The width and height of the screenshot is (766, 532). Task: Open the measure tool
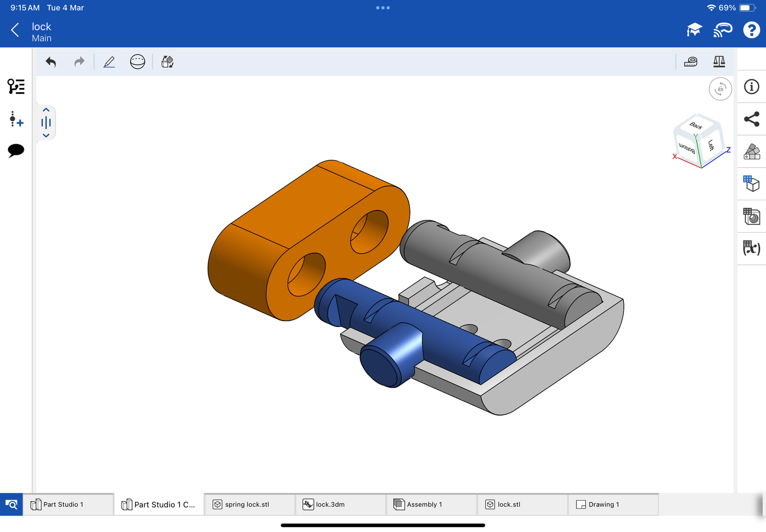pyautogui.click(x=690, y=62)
